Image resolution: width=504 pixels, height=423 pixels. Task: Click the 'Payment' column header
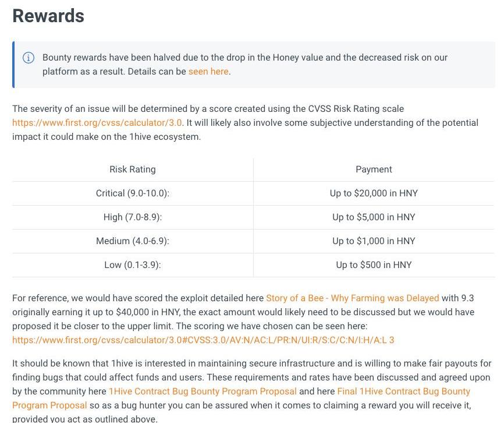374,169
